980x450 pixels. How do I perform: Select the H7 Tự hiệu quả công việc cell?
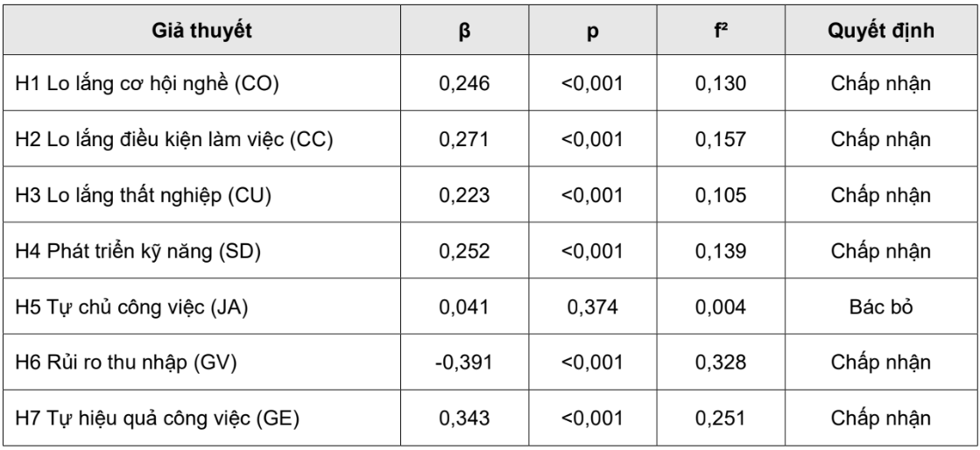(x=201, y=418)
